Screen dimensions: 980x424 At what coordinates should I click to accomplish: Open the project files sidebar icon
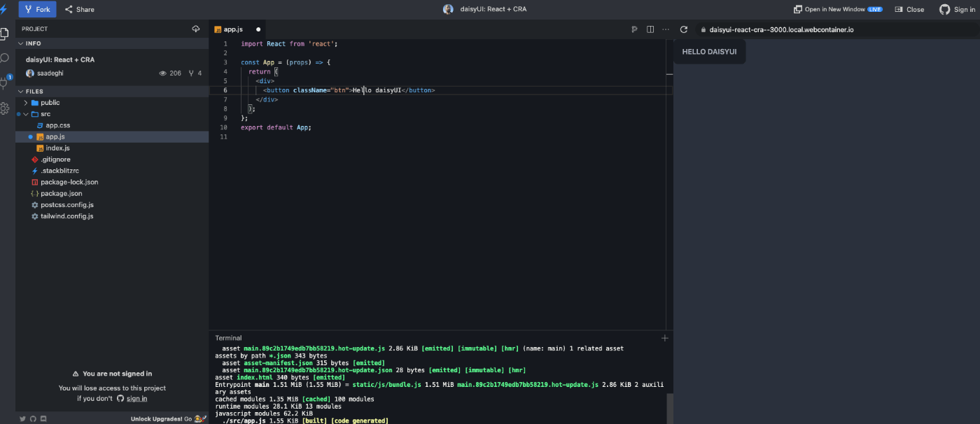(5, 33)
